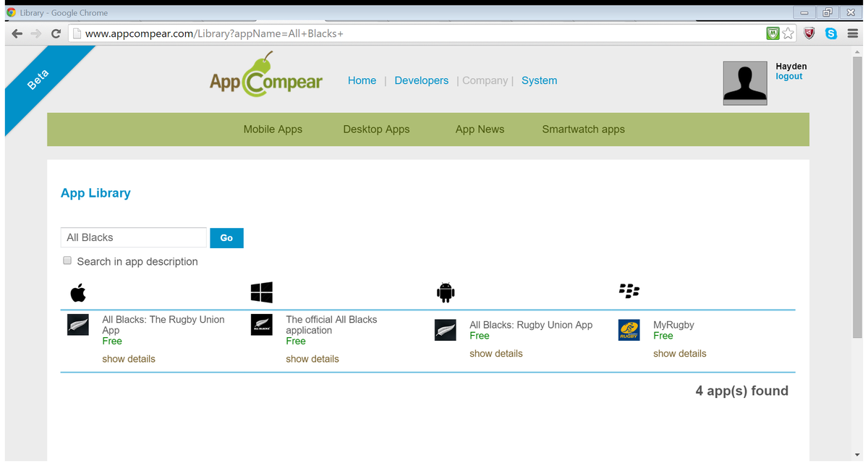Click Free price under official All Blacks application
This screenshot has height=466, width=868.
coord(296,341)
